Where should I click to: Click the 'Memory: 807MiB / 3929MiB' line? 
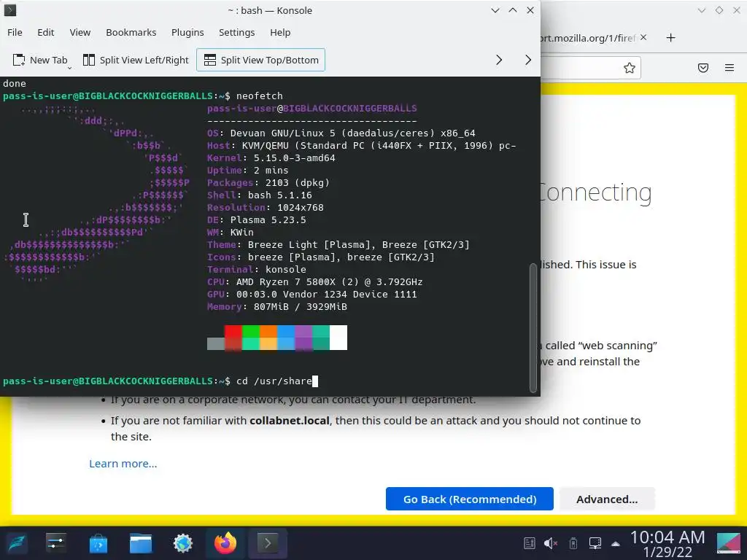click(276, 307)
